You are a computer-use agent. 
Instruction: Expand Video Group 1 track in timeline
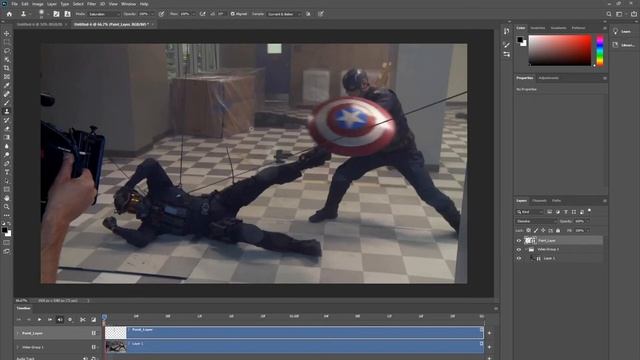[x=18, y=347]
